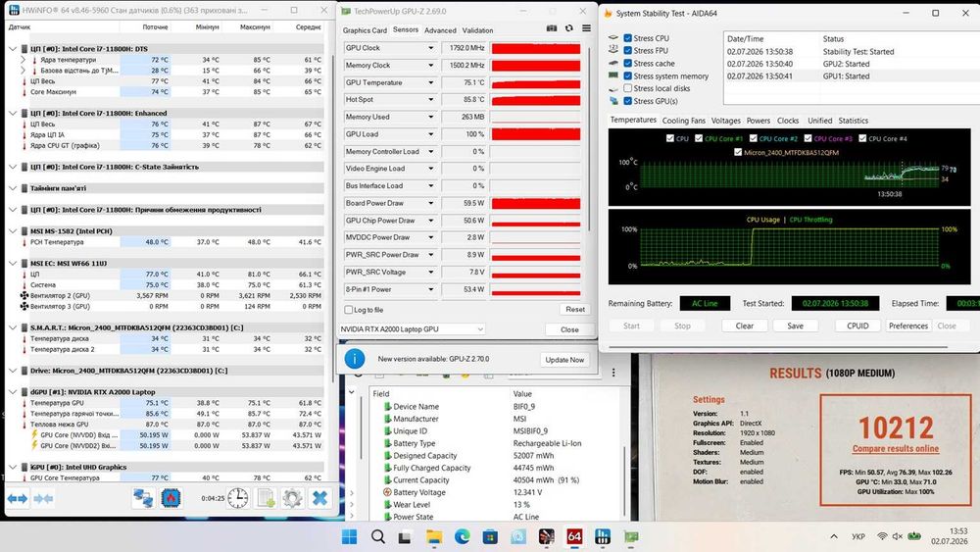
Task: Uncheck Stress CPU in AIDA64
Action: 627,38
